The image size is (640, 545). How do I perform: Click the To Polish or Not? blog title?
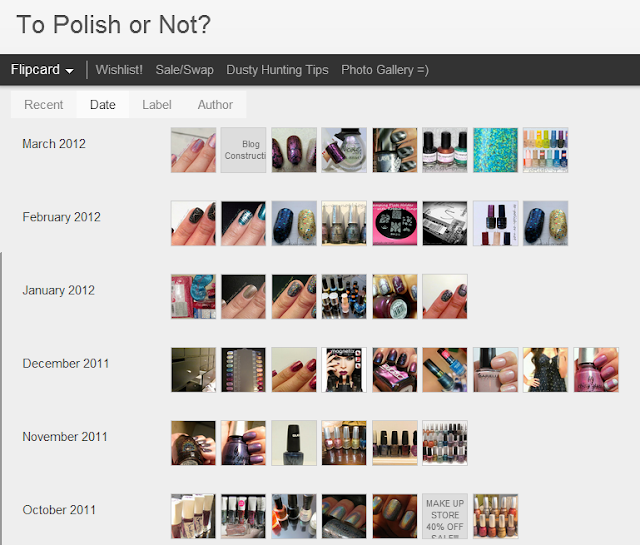(113, 24)
